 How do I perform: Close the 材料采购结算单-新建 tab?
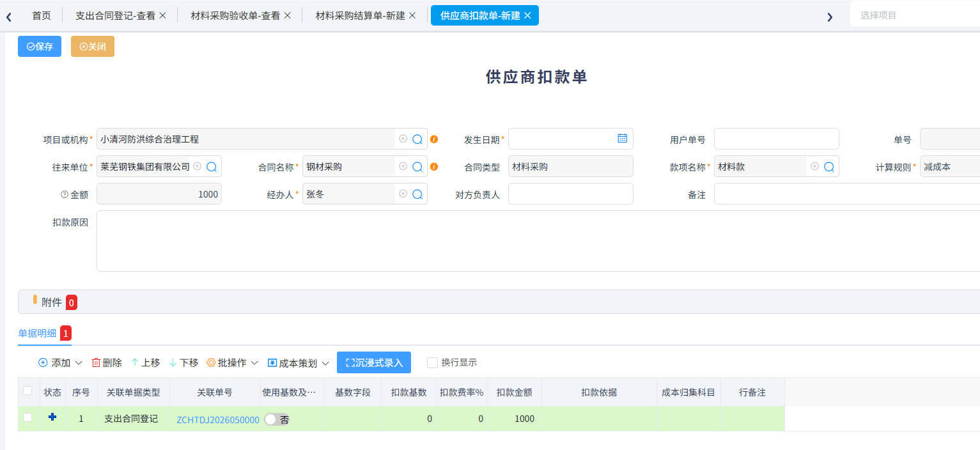click(412, 15)
